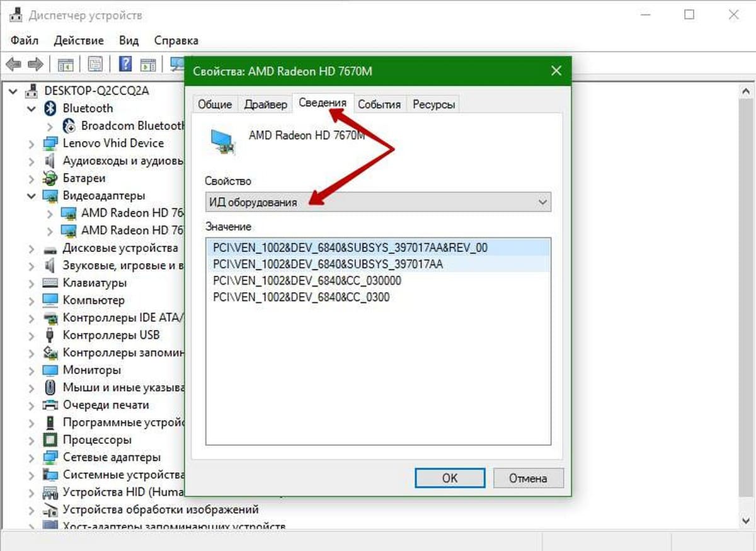Click the Bluetooth category icon

click(50, 108)
